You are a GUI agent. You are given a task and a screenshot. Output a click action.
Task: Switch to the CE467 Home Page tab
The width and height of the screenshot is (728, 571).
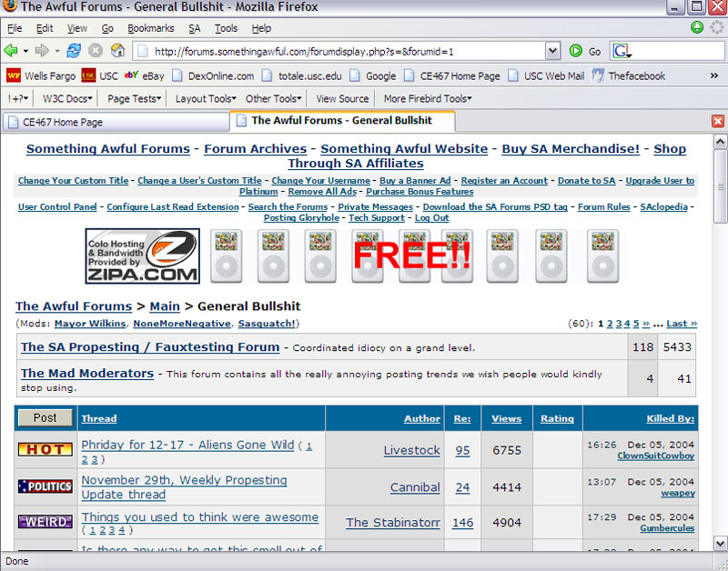click(116, 122)
